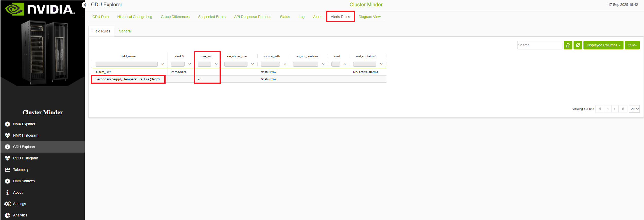Screen dimensions: 644x220
Task: Open filter options for source_path column
Action: click(285, 64)
